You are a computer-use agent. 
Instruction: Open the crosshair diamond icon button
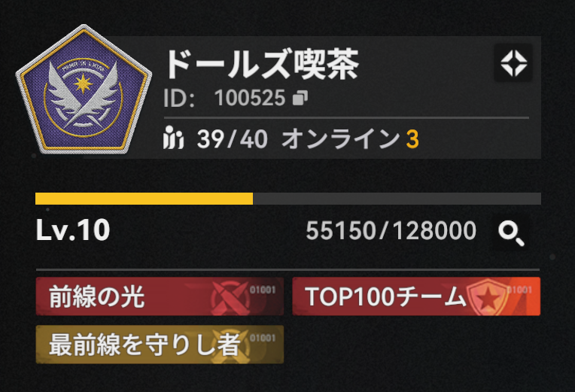point(513,63)
